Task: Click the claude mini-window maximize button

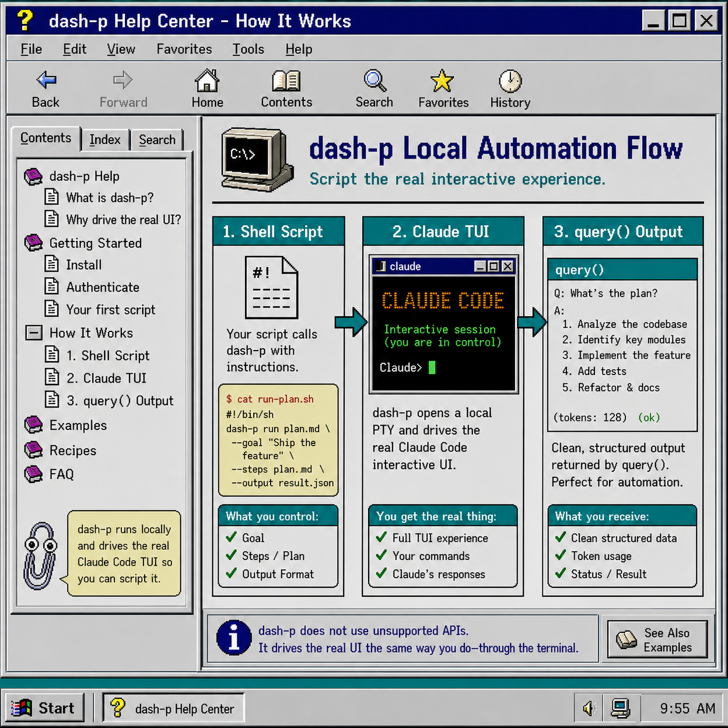Action: 493,266
